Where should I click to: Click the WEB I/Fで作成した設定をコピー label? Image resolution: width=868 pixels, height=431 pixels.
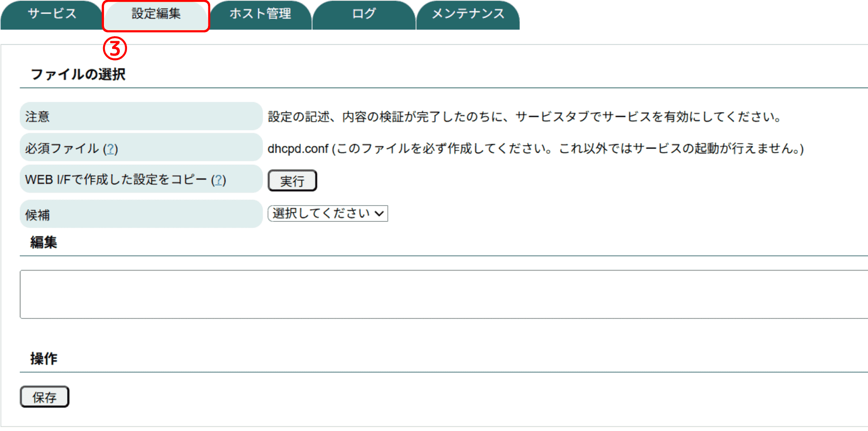pos(116,180)
